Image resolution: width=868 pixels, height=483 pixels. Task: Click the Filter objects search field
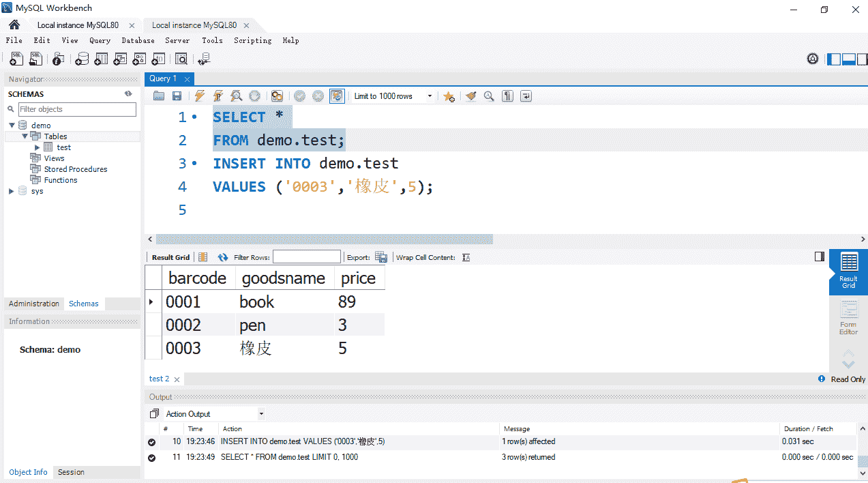click(x=77, y=109)
